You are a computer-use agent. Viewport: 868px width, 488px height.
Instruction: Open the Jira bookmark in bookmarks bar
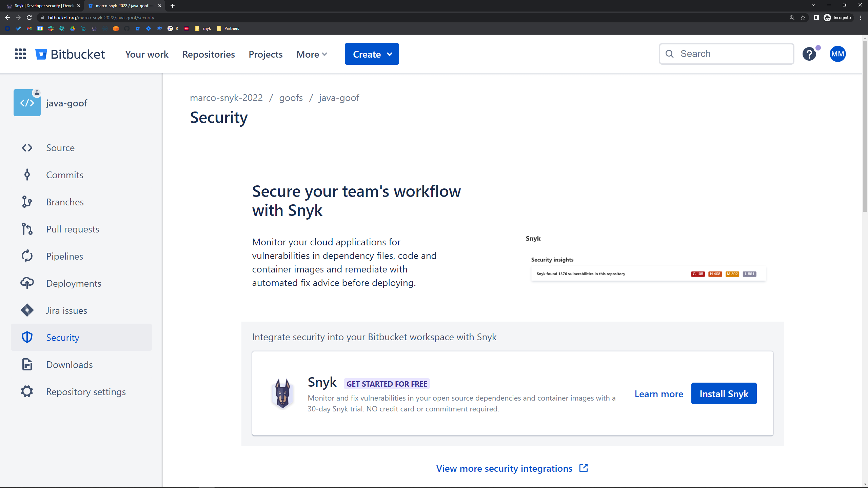click(149, 28)
